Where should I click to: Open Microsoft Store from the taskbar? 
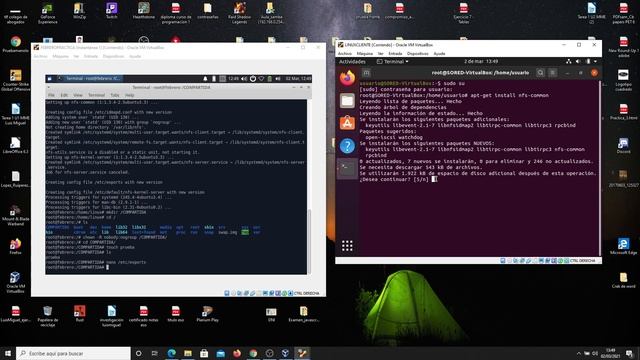coord(204,353)
